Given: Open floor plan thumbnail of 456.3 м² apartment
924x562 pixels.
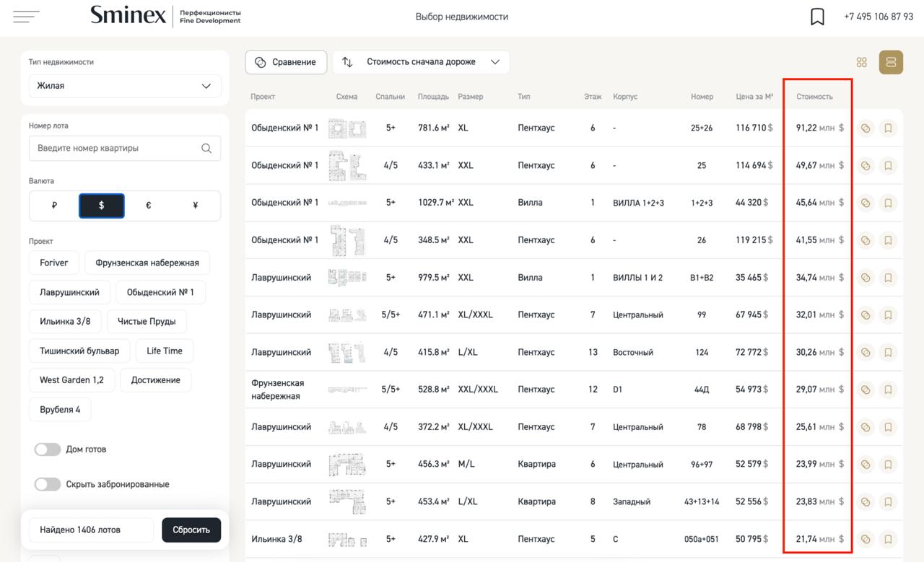Looking at the screenshot, I should click(x=347, y=465).
